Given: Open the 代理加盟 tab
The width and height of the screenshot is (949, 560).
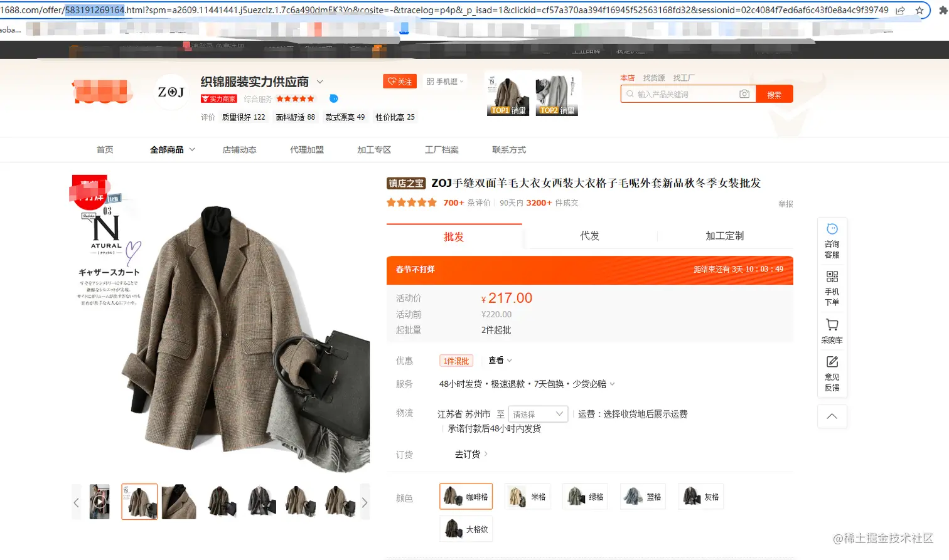Looking at the screenshot, I should tap(307, 150).
